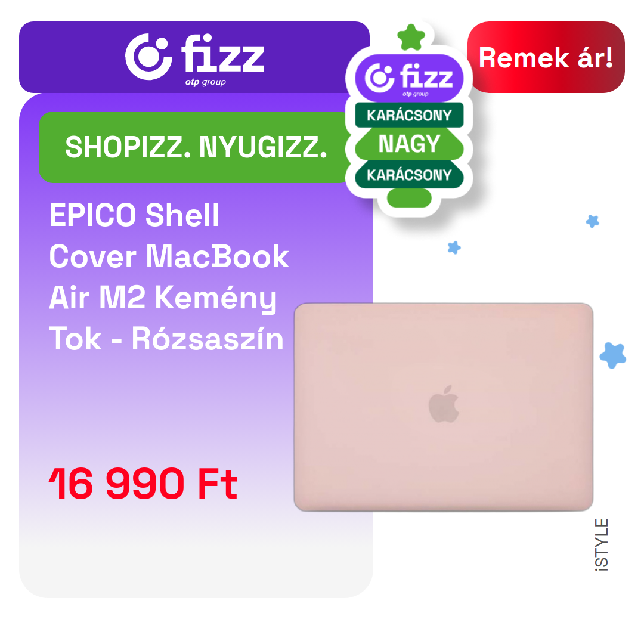
Task: Click the green tree trunk base
Action: coord(409,198)
